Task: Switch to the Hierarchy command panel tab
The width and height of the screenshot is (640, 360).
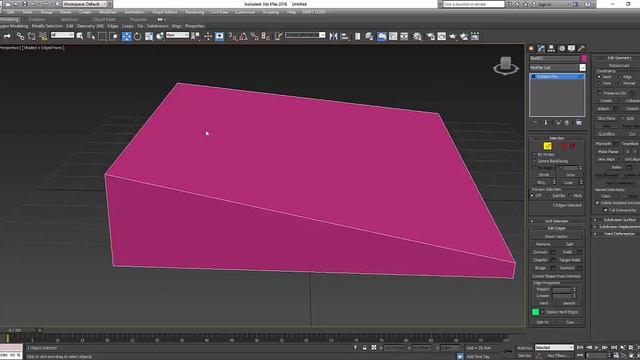Action: pos(551,48)
